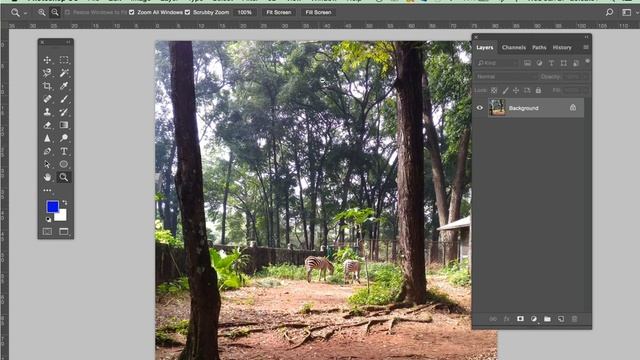
Task: Uncheck Zoom All Windows
Action: point(131,13)
